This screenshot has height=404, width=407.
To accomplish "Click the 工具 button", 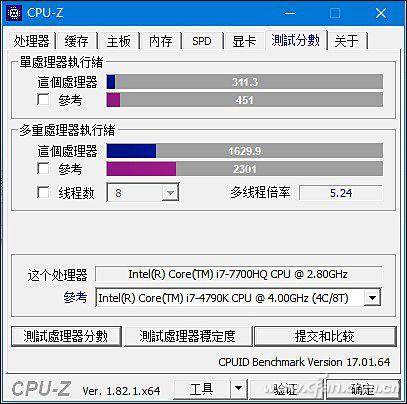I will 202,389.
